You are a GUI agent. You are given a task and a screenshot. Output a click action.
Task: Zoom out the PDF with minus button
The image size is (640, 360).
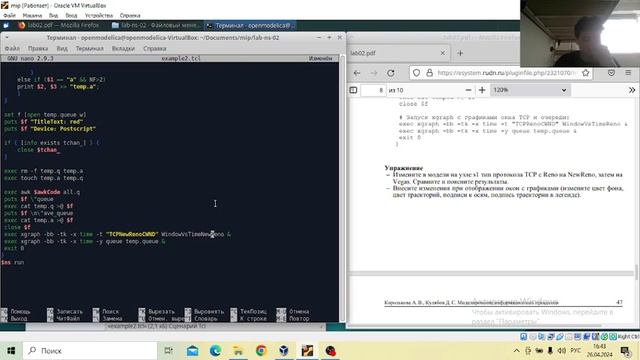[468, 90]
